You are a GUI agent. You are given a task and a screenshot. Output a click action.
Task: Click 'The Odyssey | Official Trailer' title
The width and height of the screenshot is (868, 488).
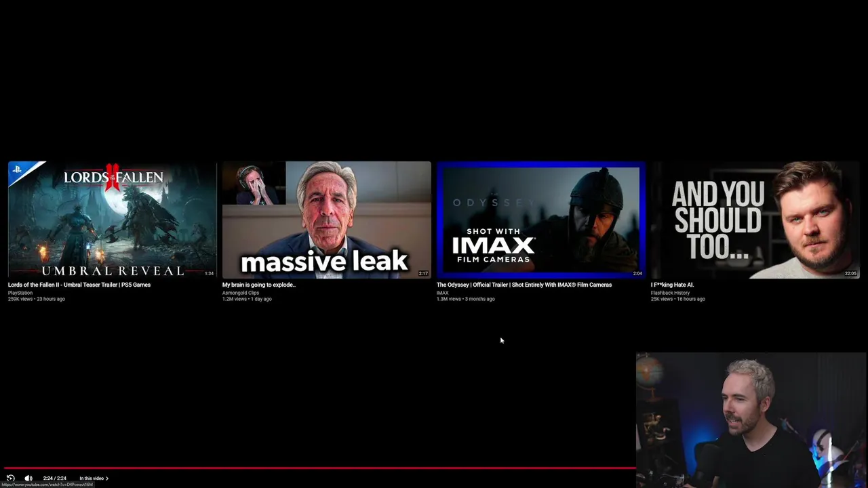click(x=524, y=285)
